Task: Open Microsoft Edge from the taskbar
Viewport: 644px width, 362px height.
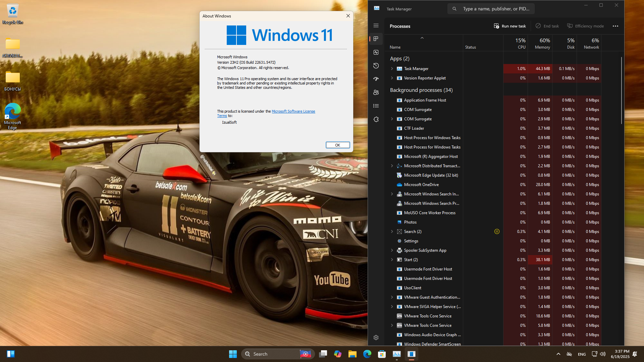Action: (367, 354)
